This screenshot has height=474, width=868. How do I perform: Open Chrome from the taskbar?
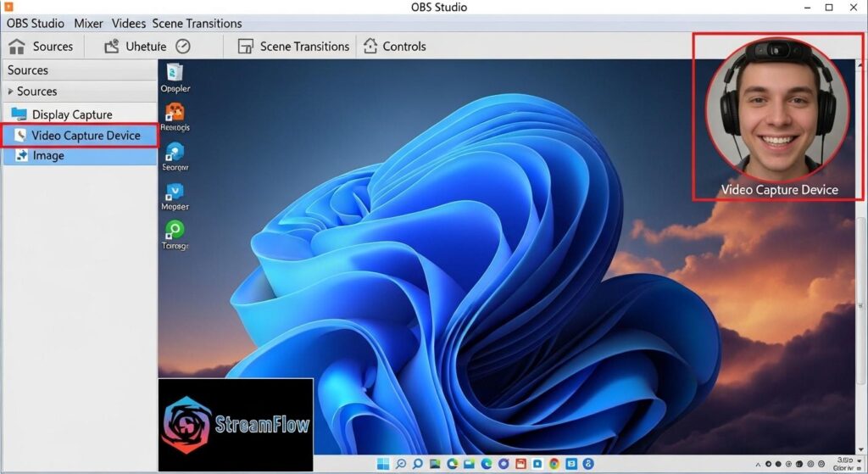[554, 464]
